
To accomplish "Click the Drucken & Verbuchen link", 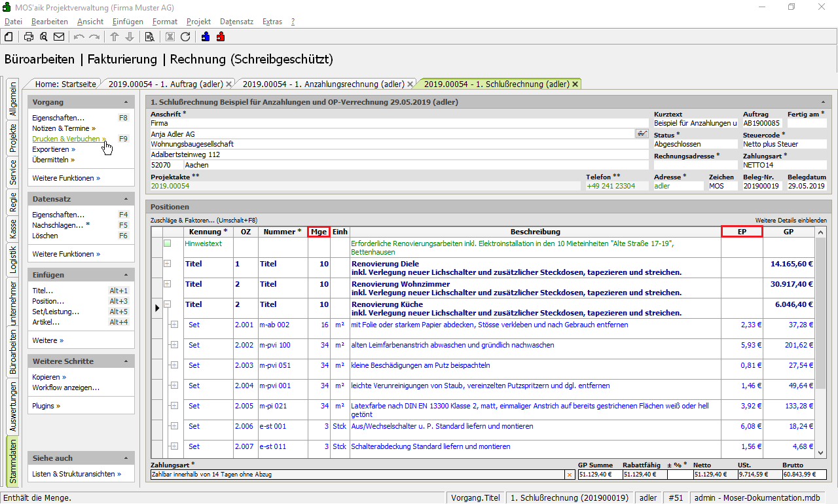I will (66, 139).
